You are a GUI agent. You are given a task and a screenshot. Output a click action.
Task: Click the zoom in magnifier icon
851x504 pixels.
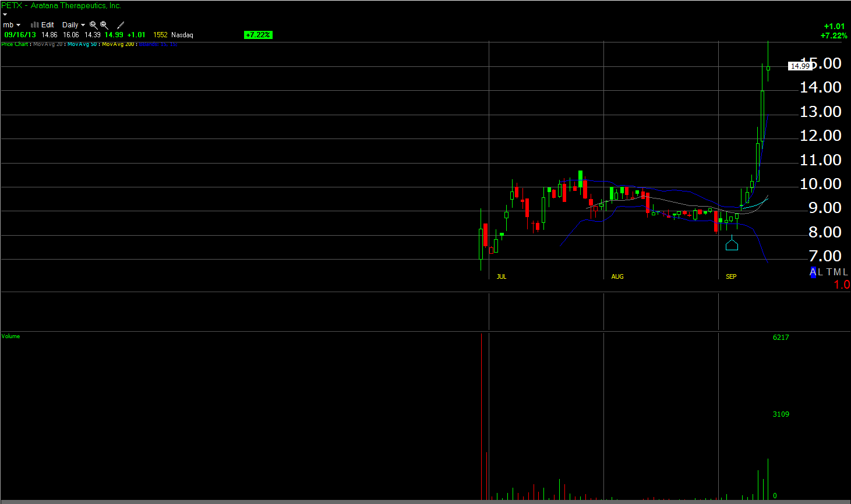point(93,25)
